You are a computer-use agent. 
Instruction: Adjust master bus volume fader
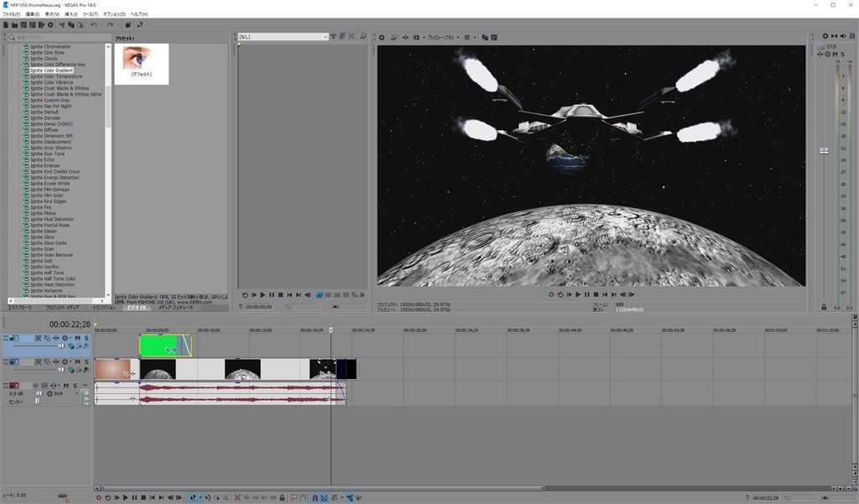point(824,151)
